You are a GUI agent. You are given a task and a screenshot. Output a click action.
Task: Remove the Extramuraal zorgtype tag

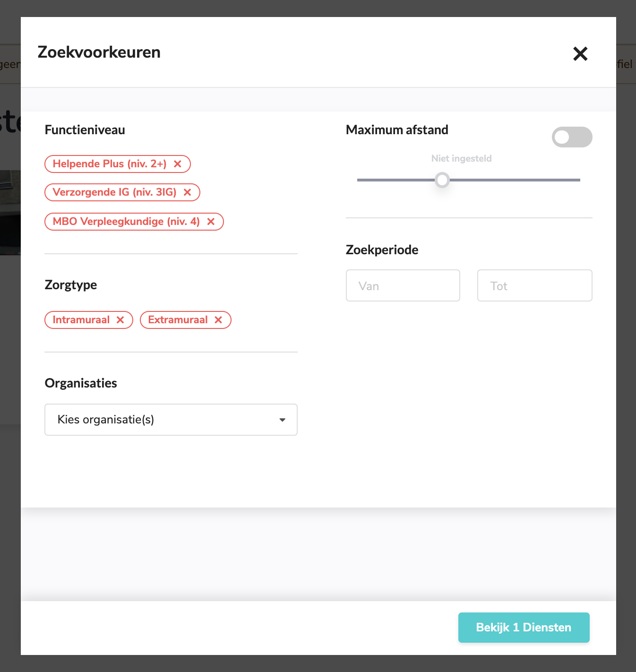point(218,320)
